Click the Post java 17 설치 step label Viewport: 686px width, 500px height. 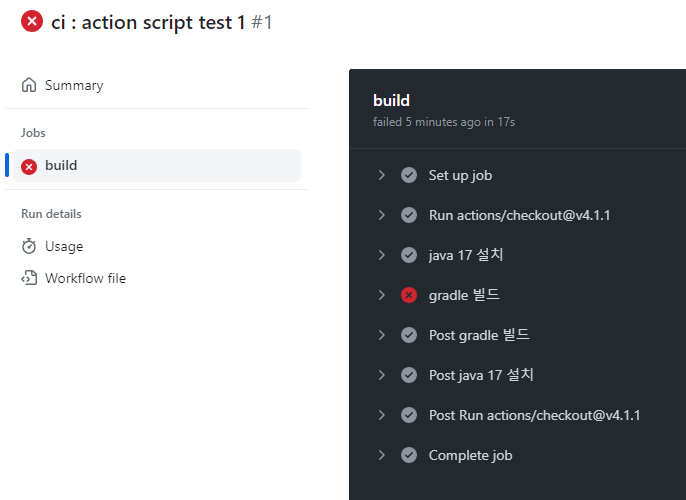point(481,375)
